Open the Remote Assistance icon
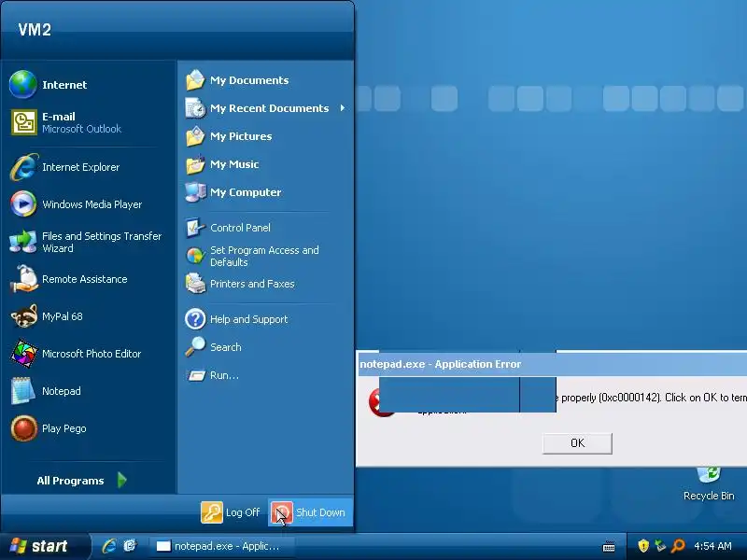Image resolution: width=747 pixels, height=560 pixels. pyautogui.click(x=23, y=279)
